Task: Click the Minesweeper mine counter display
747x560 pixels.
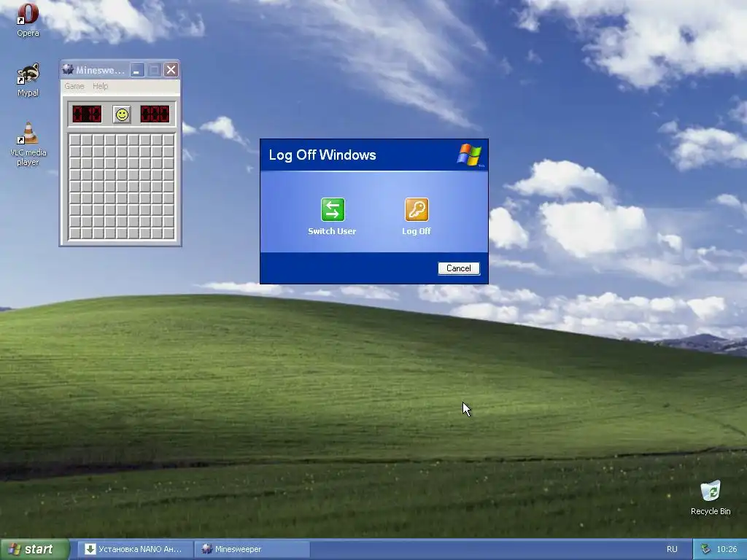Action: (87, 114)
